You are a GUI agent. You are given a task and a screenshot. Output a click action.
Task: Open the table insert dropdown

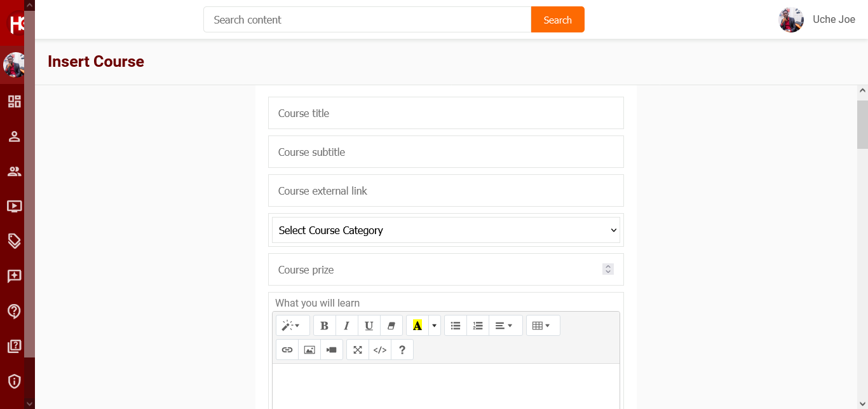pos(543,326)
